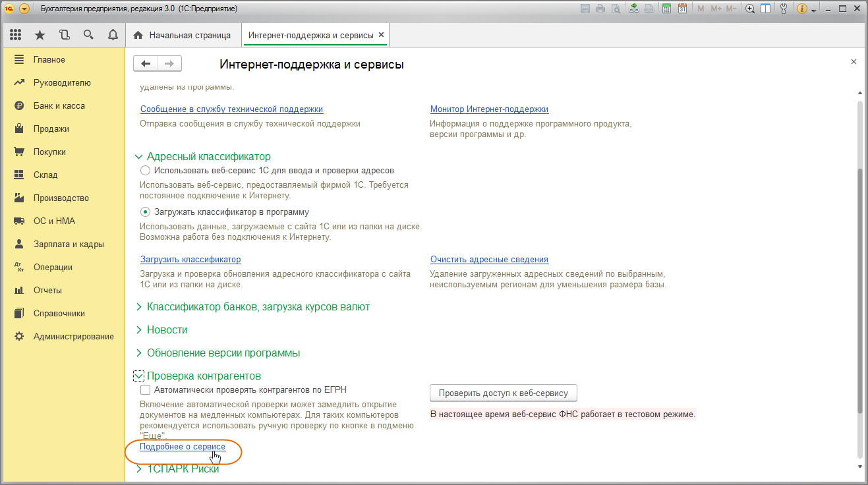The width and height of the screenshot is (868, 485).
Task: Open the Покупки section
Action: click(49, 152)
